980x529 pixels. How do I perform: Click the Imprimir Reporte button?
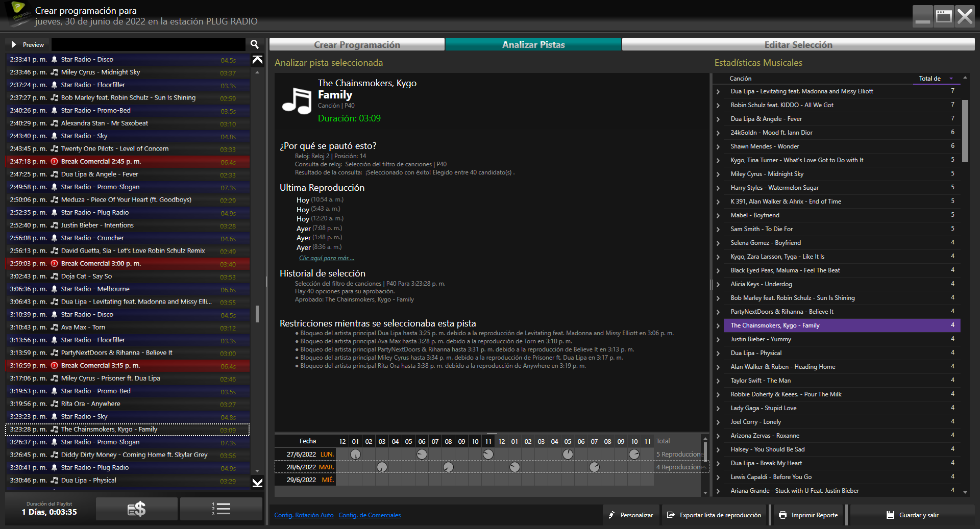point(808,515)
